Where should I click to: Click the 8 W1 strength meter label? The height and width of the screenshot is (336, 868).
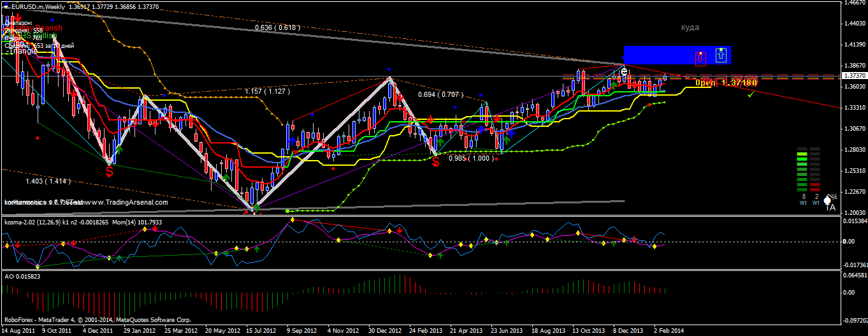point(802,200)
